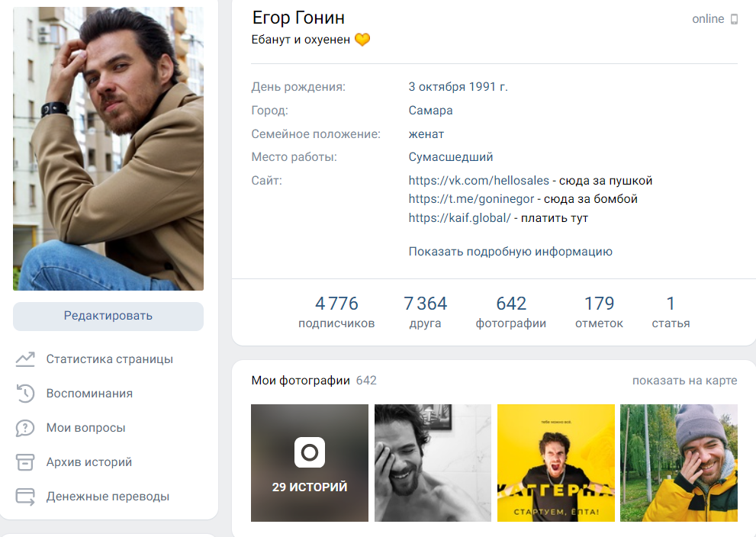Screen dimensions: 756x537
Task: Click the My Questions speech bubble icon
Action: (x=25, y=428)
